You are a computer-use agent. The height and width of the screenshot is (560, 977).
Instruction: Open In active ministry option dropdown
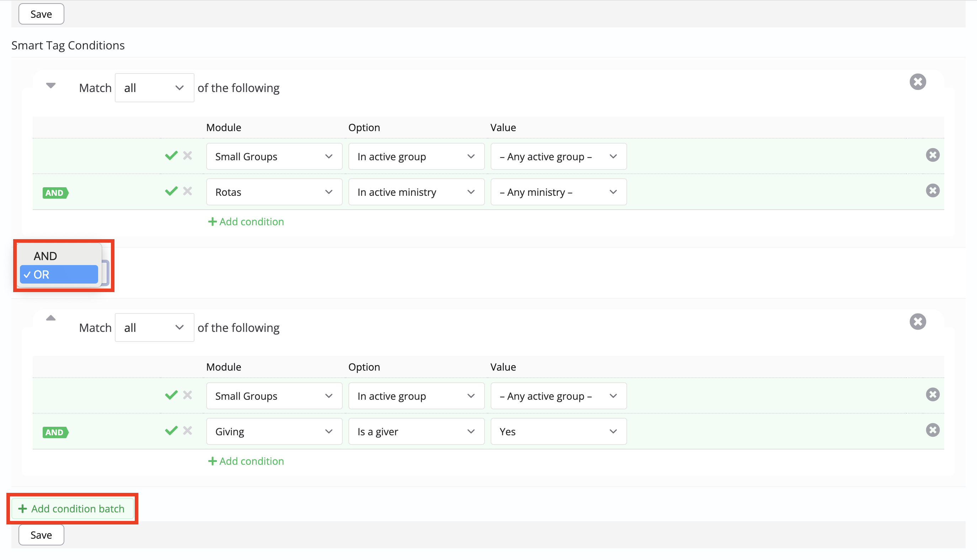pyautogui.click(x=416, y=192)
